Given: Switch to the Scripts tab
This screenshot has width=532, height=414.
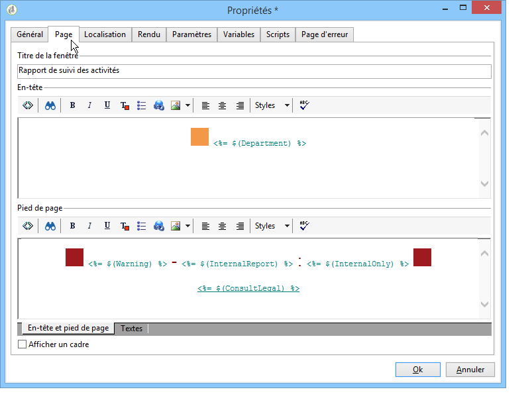Looking at the screenshot, I should [x=278, y=34].
